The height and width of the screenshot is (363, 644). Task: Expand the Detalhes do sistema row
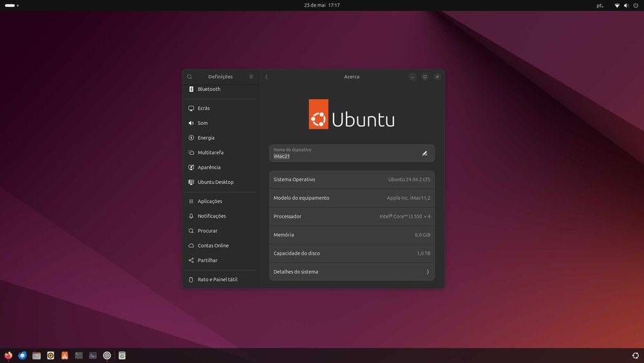352,271
